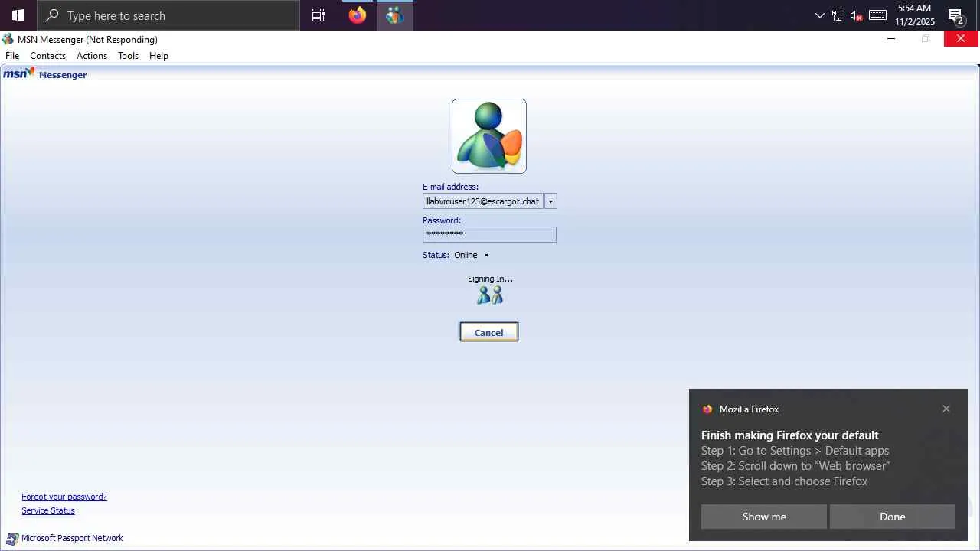This screenshot has width=980, height=551.
Task: Open the taskbar clock and date
Action: tap(915, 15)
